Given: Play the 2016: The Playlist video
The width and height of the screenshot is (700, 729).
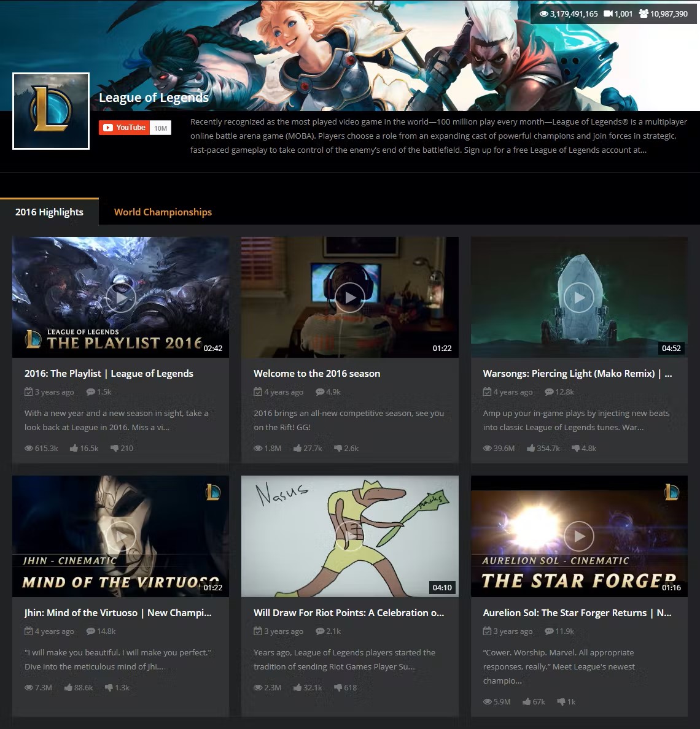Looking at the screenshot, I should pos(121,298).
